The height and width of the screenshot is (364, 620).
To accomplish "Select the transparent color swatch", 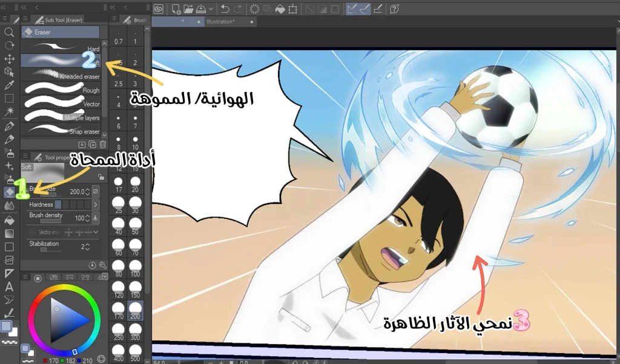I will (9, 343).
